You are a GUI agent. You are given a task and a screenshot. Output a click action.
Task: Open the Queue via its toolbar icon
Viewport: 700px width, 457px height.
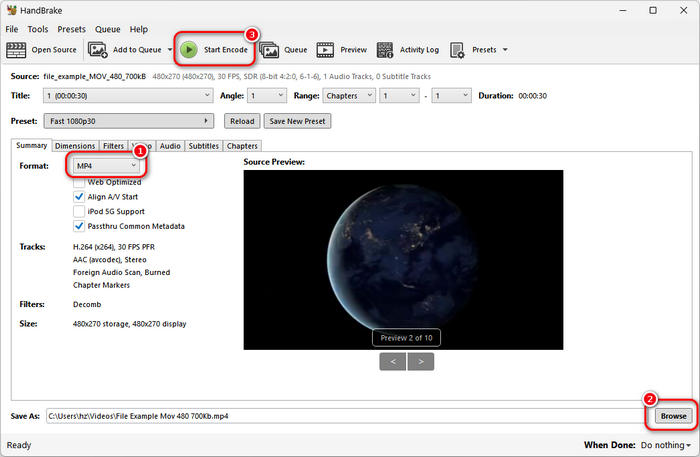(x=269, y=50)
